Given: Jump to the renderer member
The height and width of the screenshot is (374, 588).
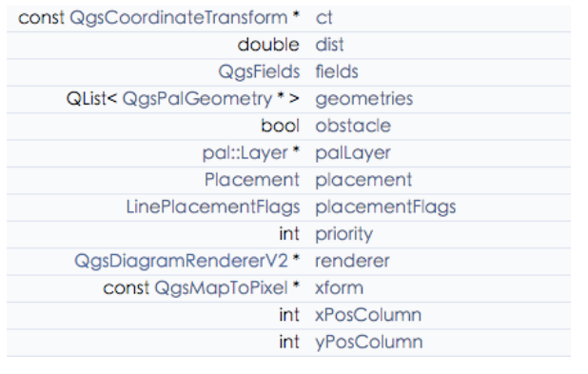Looking at the screenshot, I should [352, 261].
